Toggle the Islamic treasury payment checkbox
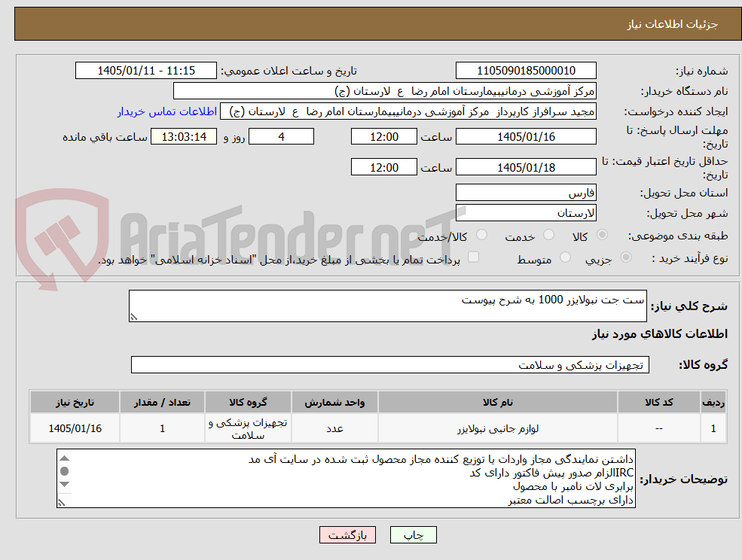This screenshot has width=742, height=560. (x=473, y=257)
